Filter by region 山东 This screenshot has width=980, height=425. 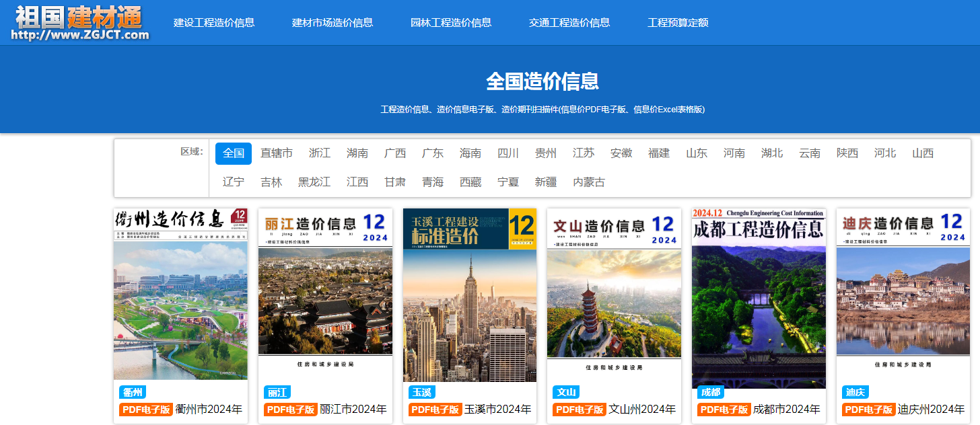click(x=697, y=153)
